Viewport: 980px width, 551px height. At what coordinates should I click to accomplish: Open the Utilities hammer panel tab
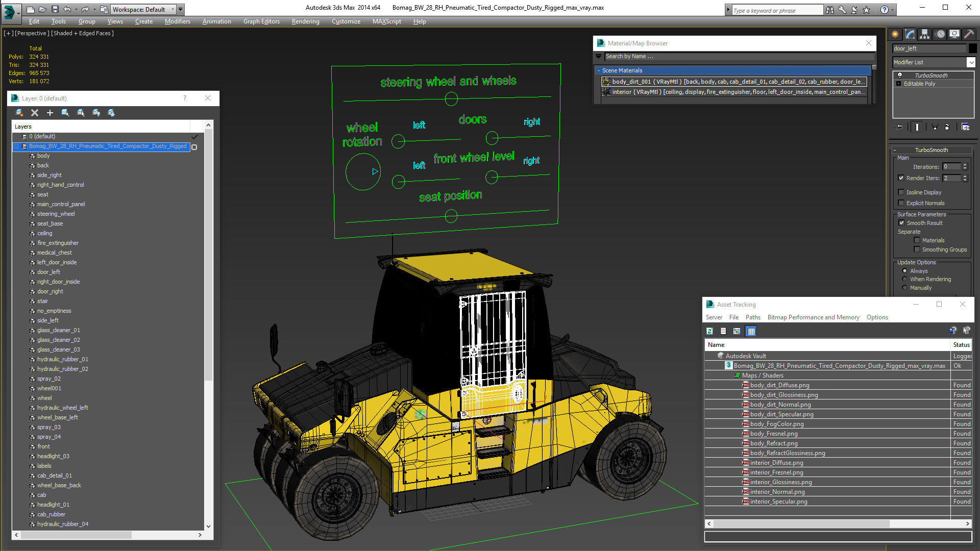969,34
